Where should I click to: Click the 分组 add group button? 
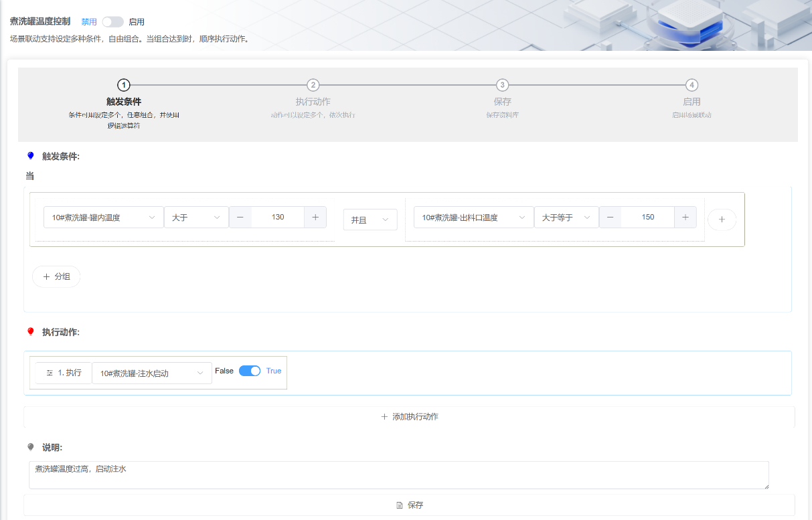coord(56,276)
